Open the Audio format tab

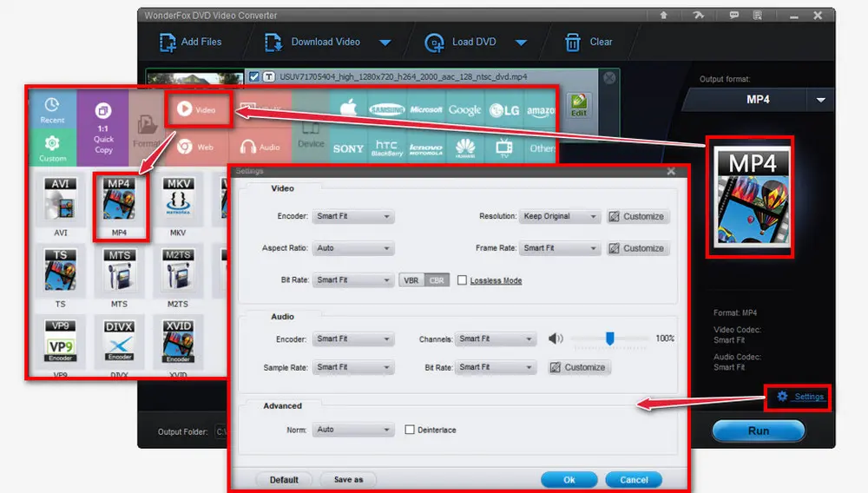[260, 147]
